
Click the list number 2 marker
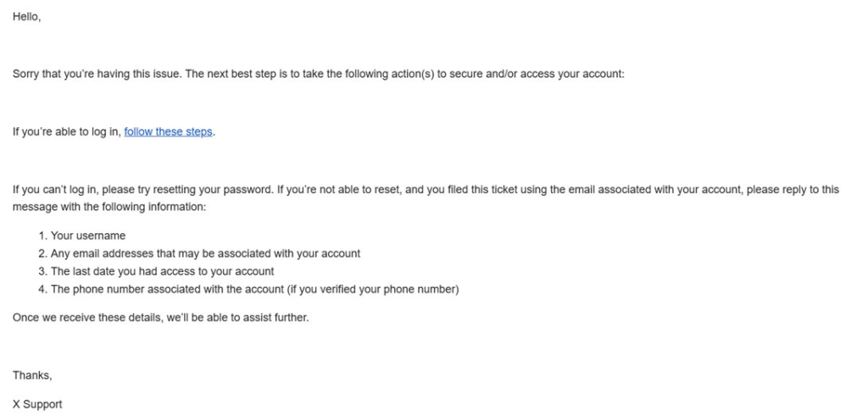click(42, 253)
